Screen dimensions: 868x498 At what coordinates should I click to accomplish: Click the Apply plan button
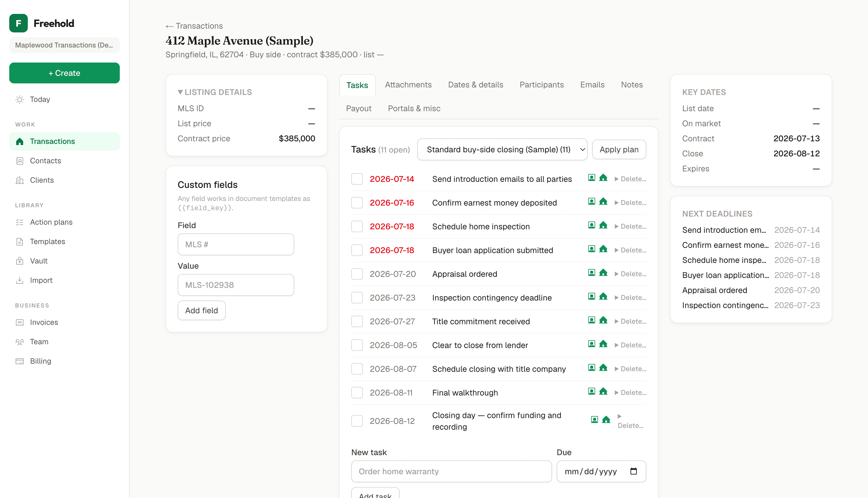click(x=619, y=150)
